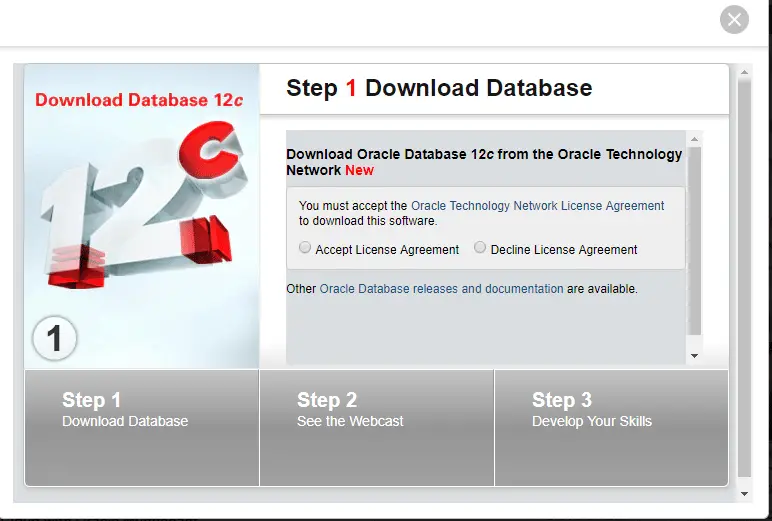Open Oracle Database releases and documentation link

[441, 289]
